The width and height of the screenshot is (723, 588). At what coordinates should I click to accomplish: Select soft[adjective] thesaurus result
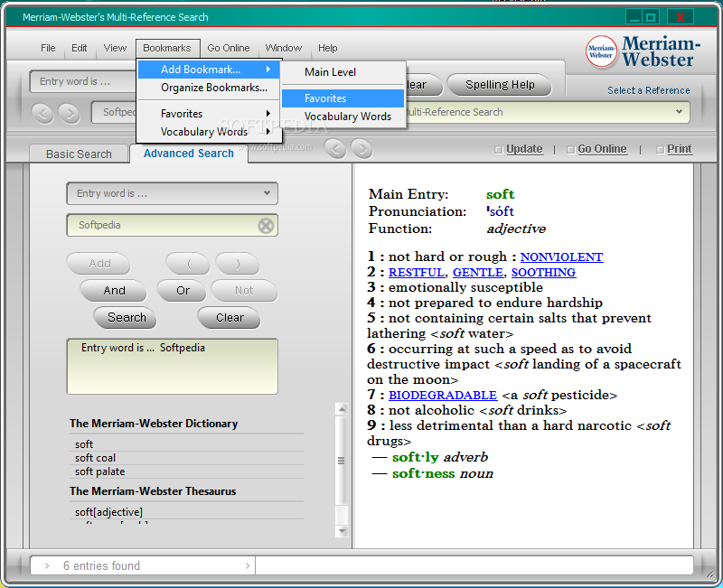[x=187, y=512]
